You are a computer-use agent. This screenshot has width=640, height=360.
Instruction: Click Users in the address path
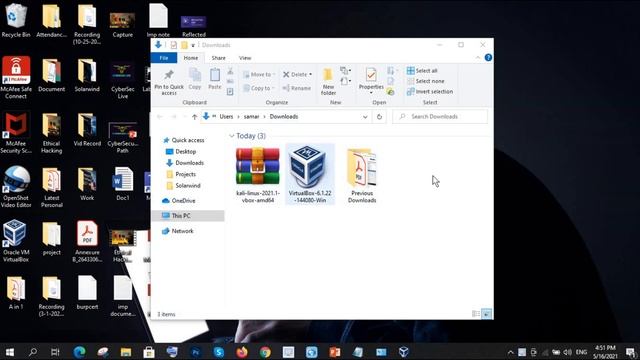click(226, 117)
